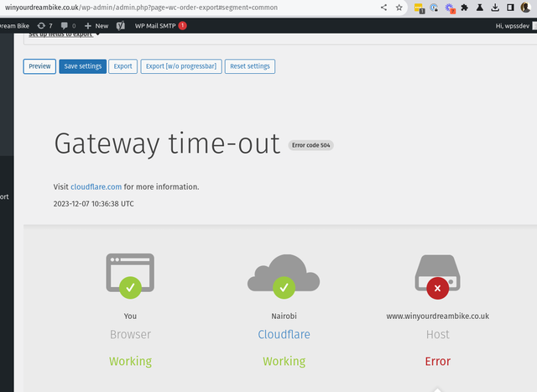Click Export [w/o progressbar] button
The width and height of the screenshot is (537, 392).
[181, 66]
